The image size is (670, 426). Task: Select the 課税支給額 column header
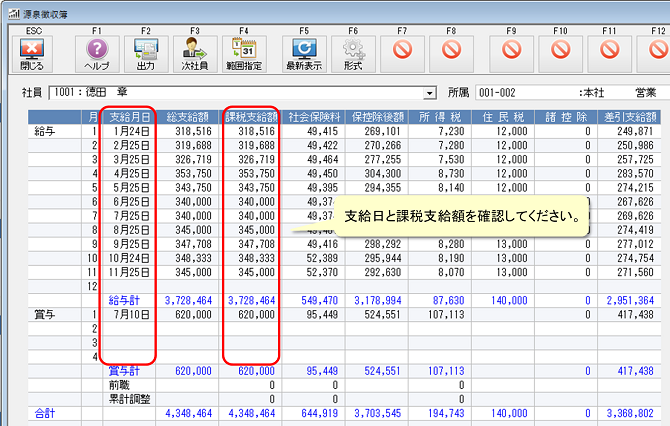251,116
